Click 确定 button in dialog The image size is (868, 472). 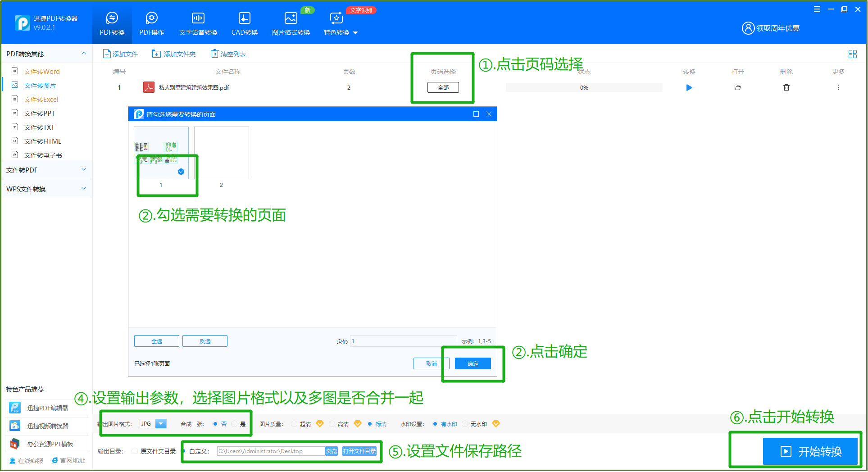[473, 363]
